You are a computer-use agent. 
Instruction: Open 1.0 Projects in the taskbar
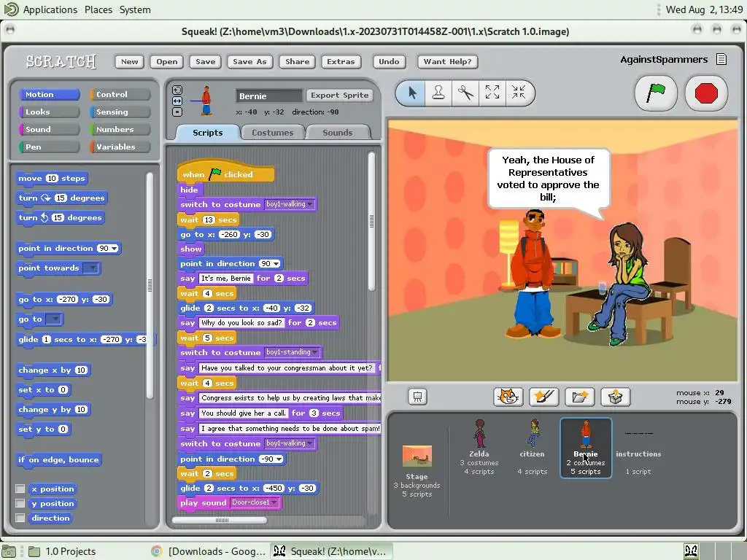tap(63, 551)
